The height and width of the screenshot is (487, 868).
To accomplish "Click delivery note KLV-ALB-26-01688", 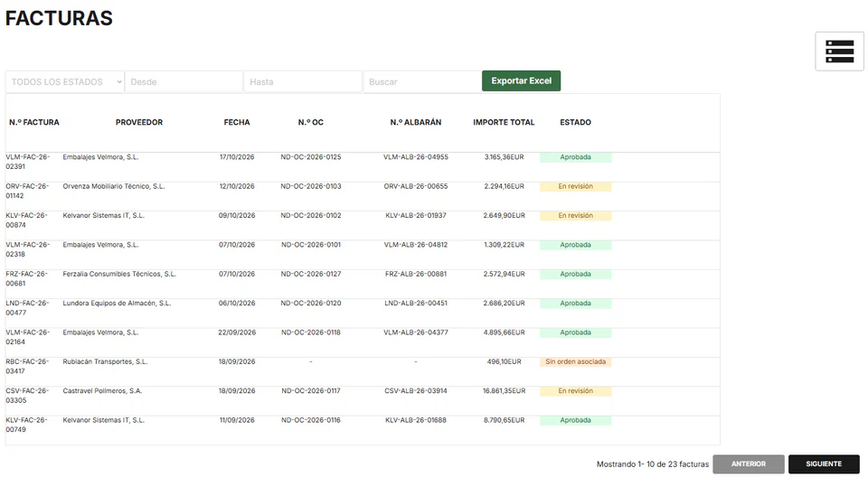I will 416,421.
